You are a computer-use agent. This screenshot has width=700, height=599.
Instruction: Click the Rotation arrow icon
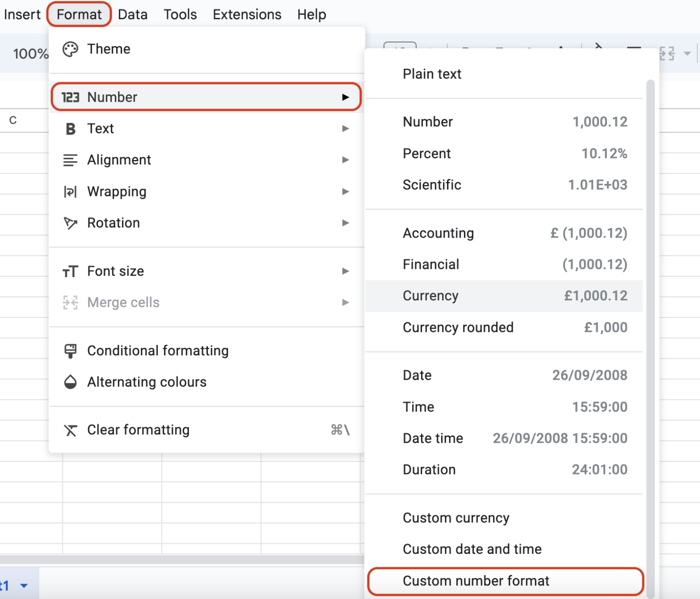pyautogui.click(x=71, y=223)
